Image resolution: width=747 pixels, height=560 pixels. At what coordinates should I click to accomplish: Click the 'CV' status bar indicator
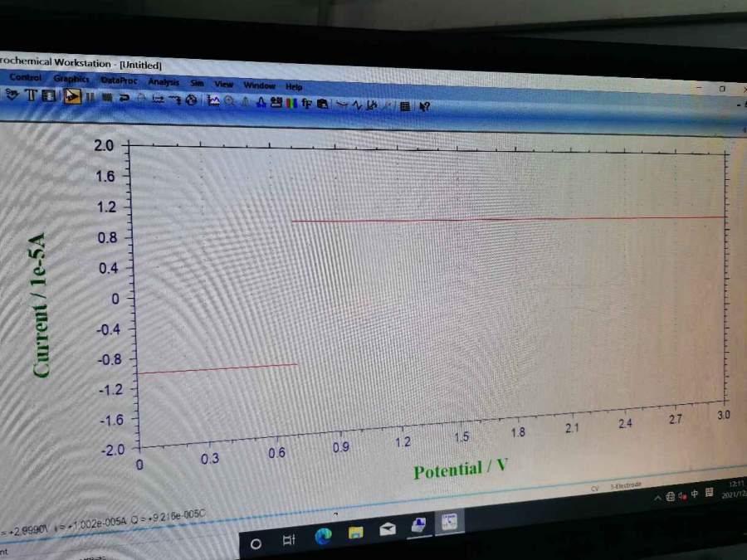coord(594,489)
